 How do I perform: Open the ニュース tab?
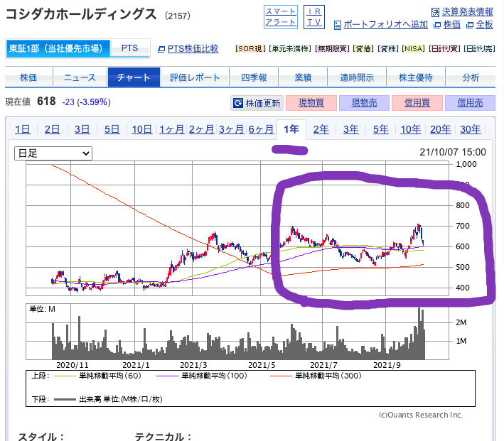click(80, 77)
